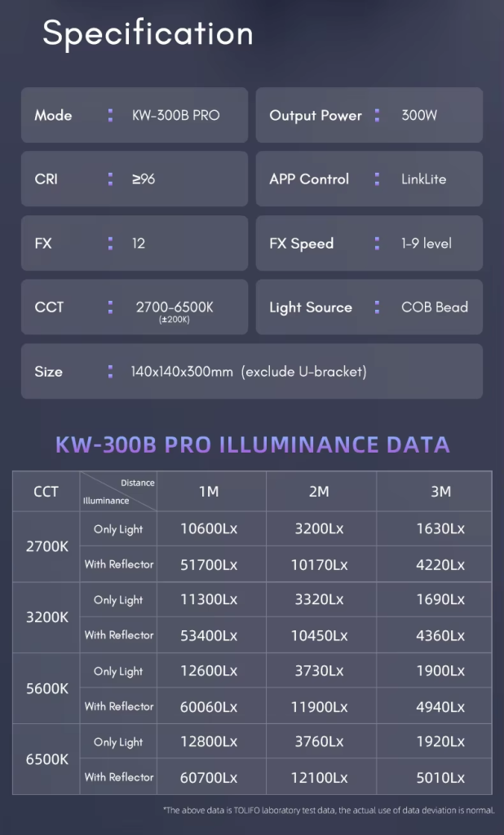Click the CCT 2700-6500K card
Screen dimensions: 504x835
135,307
